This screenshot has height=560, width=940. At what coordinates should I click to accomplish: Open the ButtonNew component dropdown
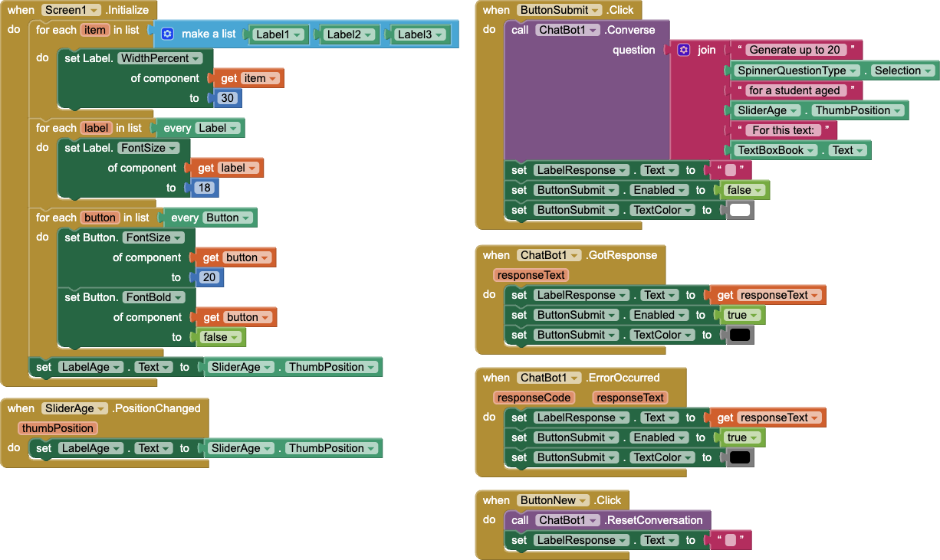tap(553, 500)
